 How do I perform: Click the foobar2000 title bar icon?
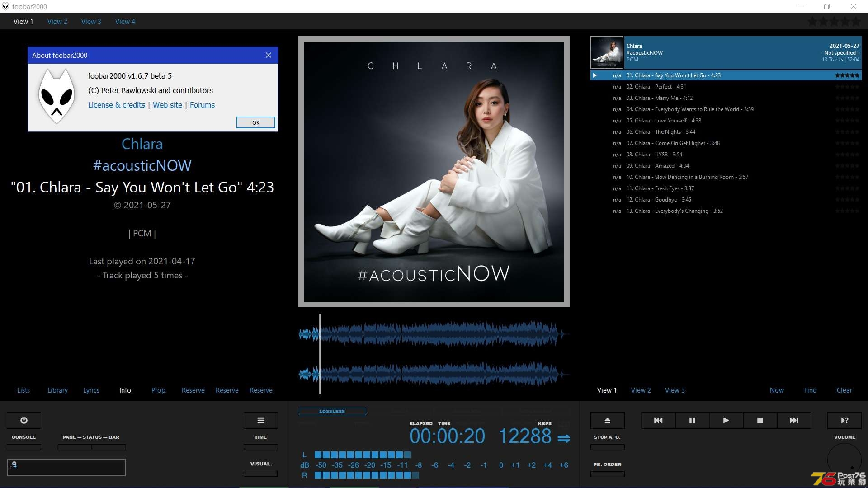point(5,6)
